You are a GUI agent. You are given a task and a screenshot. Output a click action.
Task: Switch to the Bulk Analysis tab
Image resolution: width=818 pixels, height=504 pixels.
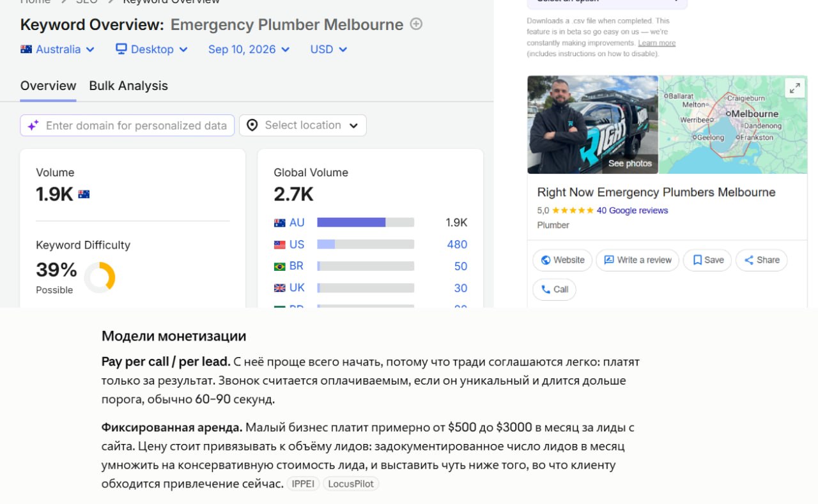pos(128,86)
